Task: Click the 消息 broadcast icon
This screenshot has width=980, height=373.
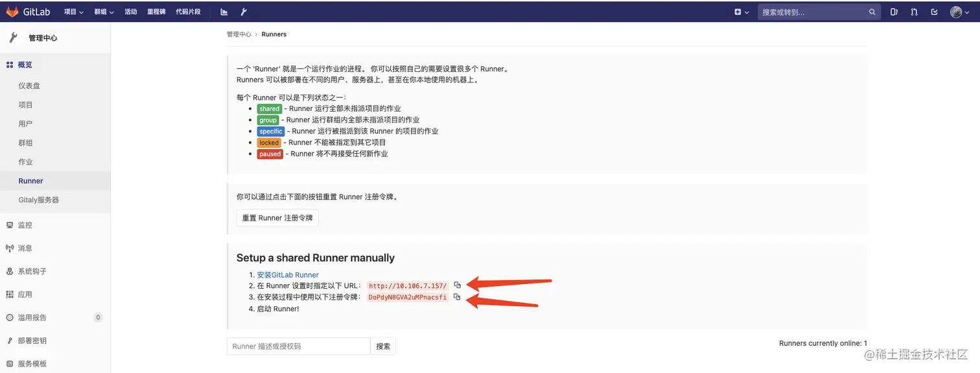Action: 10,248
